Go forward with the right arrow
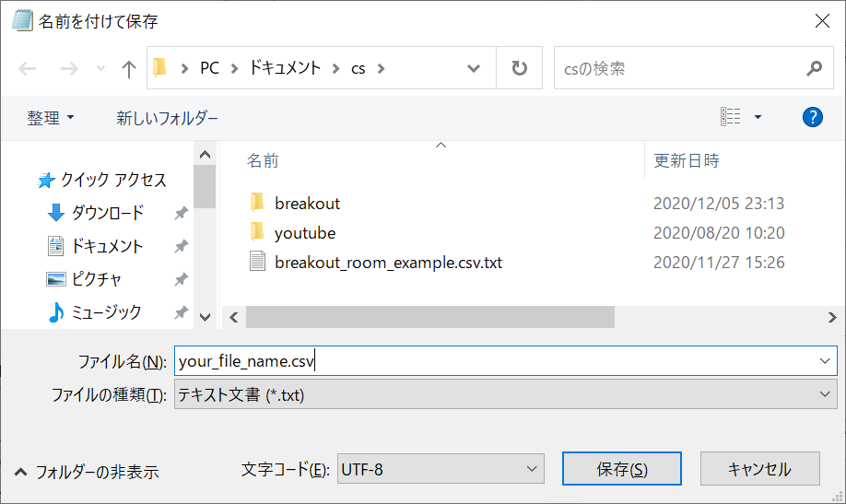The width and height of the screenshot is (846, 504). (x=68, y=68)
